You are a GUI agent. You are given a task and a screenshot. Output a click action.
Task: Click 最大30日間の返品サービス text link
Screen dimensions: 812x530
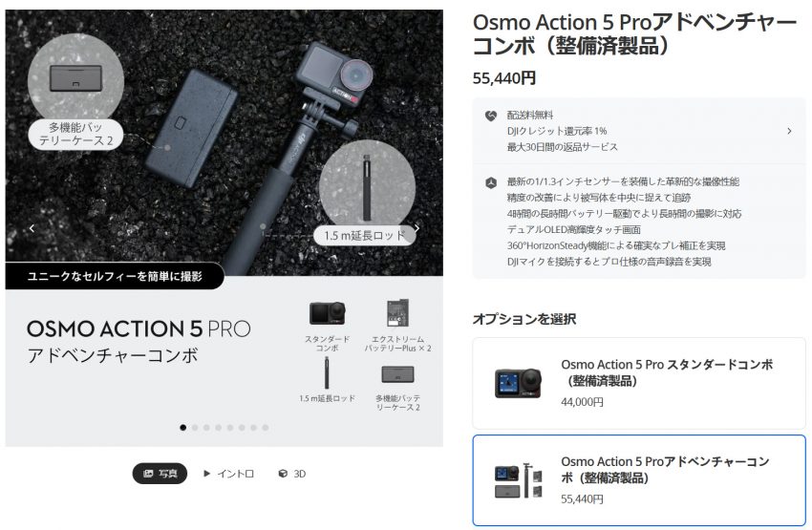(x=563, y=147)
